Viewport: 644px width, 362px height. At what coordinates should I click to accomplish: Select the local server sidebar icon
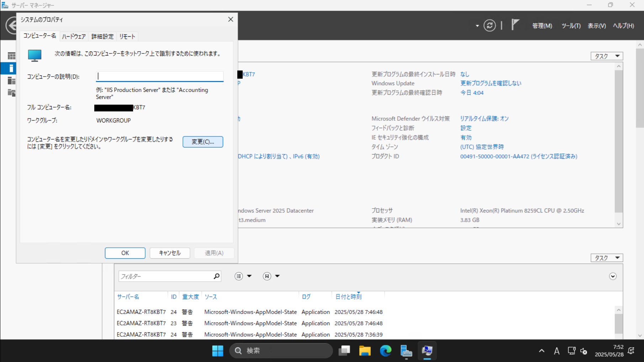11,68
